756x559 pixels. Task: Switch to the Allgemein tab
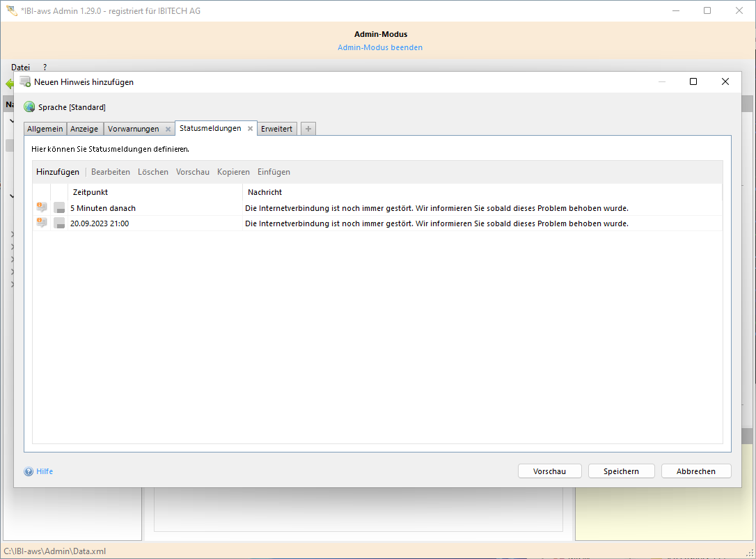(x=45, y=129)
